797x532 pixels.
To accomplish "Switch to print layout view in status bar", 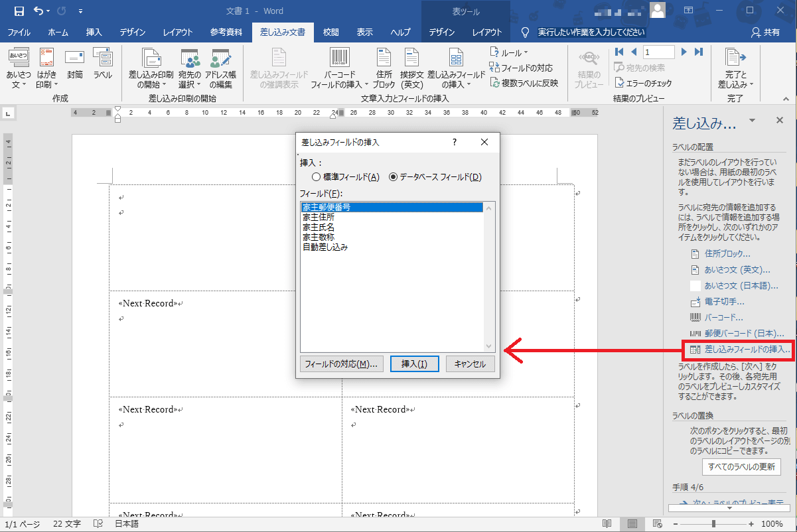I will coord(632,523).
